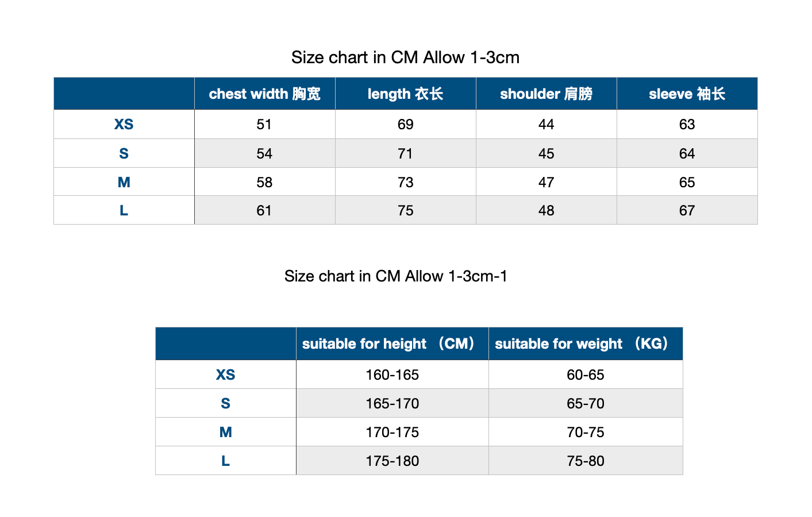Click the XS row label in second table
812x517 pixels.
click(226, 375)
